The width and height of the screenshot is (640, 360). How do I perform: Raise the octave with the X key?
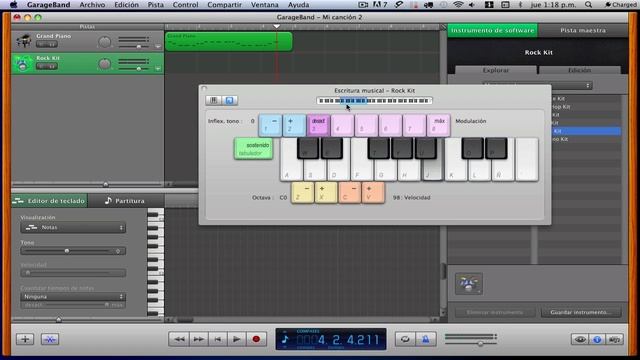pos(326,193)
